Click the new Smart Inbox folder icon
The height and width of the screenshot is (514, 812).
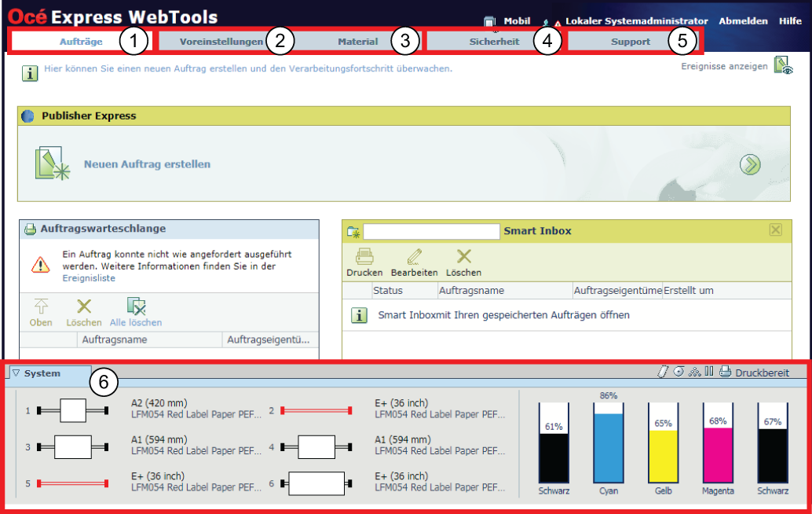click(x=353, y=232)
